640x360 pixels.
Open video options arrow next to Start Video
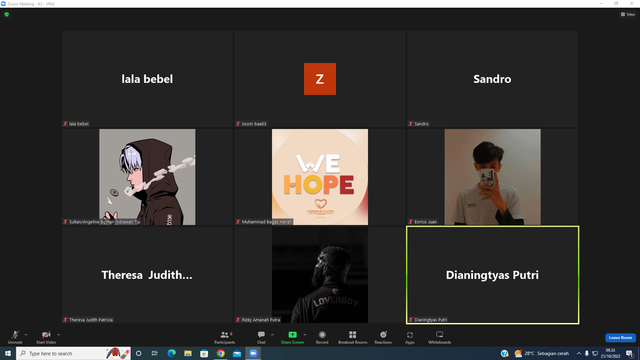pyautogui.click(x=59, y=335)
